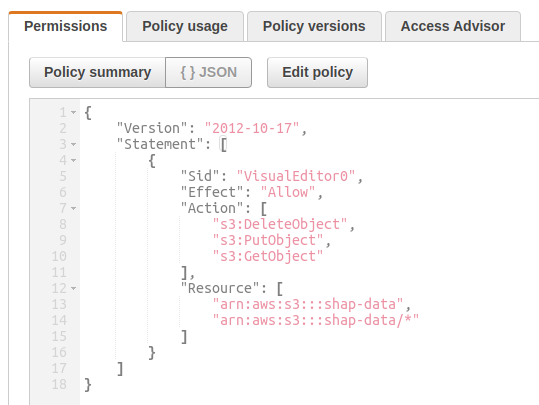The width and height of the screenshot is (539, 405).
Task: Select the Permissions tab
Action: tap(65, 26)
